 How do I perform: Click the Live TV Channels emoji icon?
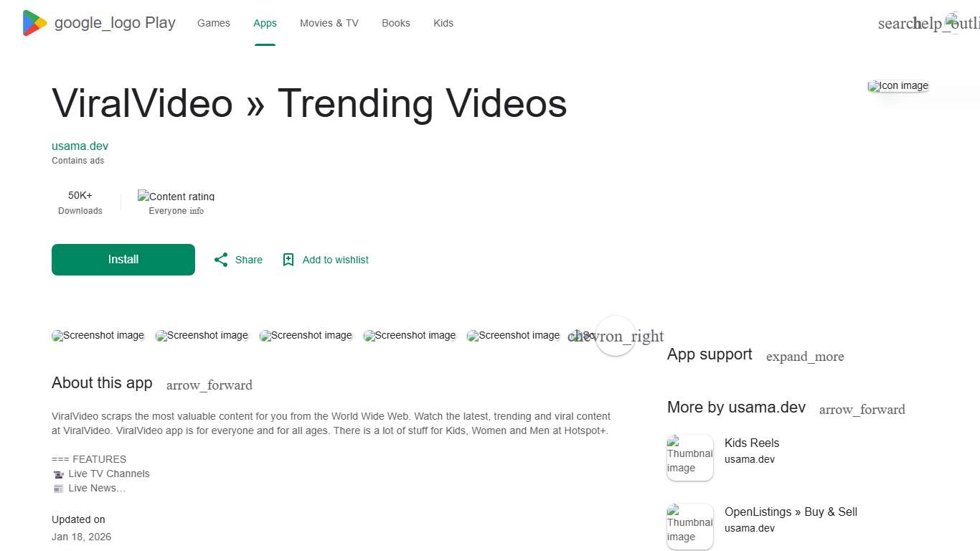pos(58,474)
